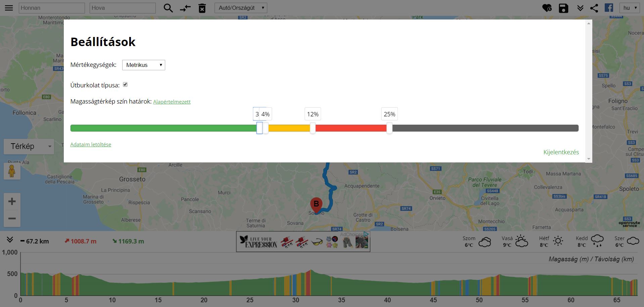Click the Honnan input field
Image resolution: width=644 pixels, height=307 pixels.
[x=52, y=8]
